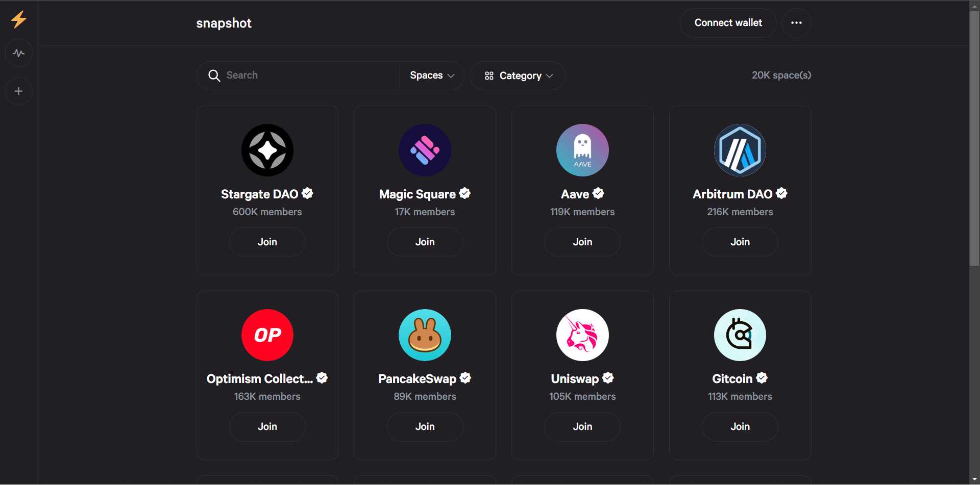
Task: Click the Category grid icon
Action: click(x=489, y=76)
